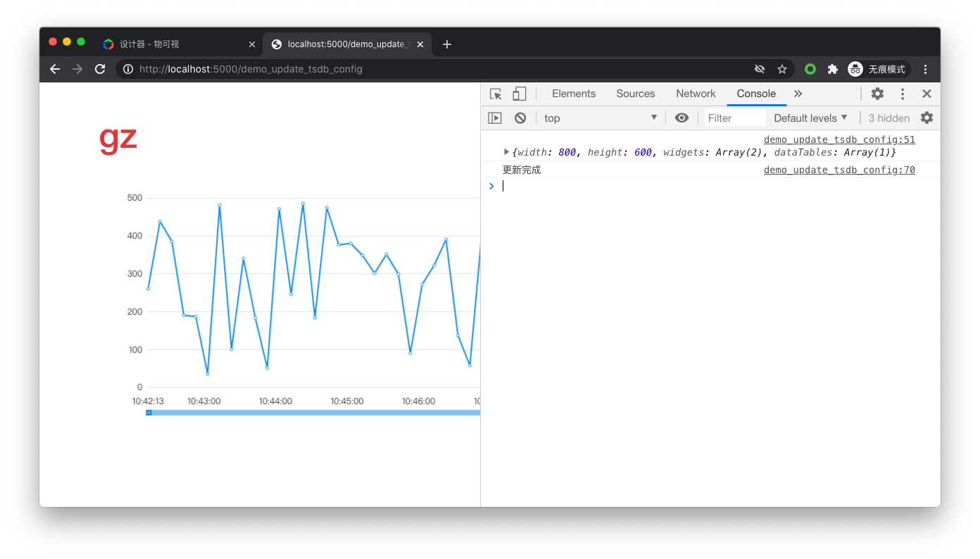Close the localhost:5000 tab
Screen dimensions: 980x559
(x=420, y=44)
